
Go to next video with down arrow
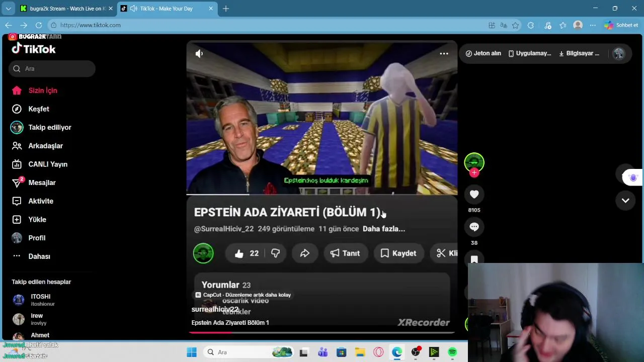(625, 201)
